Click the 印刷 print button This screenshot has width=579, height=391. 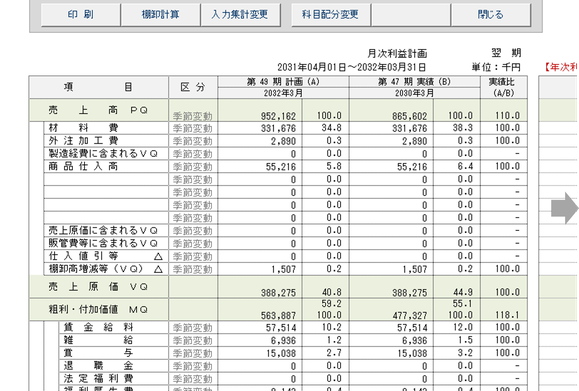click(80, 15)
